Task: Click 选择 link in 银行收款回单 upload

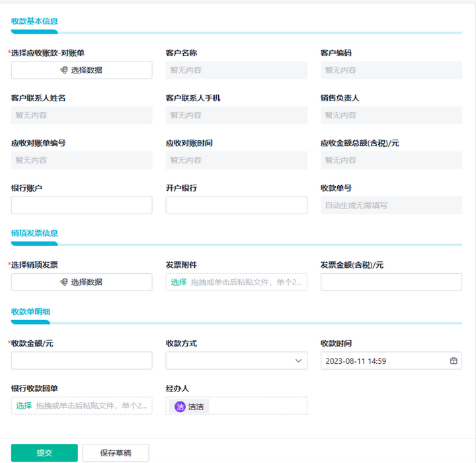Action: click(x=24, y=406)
